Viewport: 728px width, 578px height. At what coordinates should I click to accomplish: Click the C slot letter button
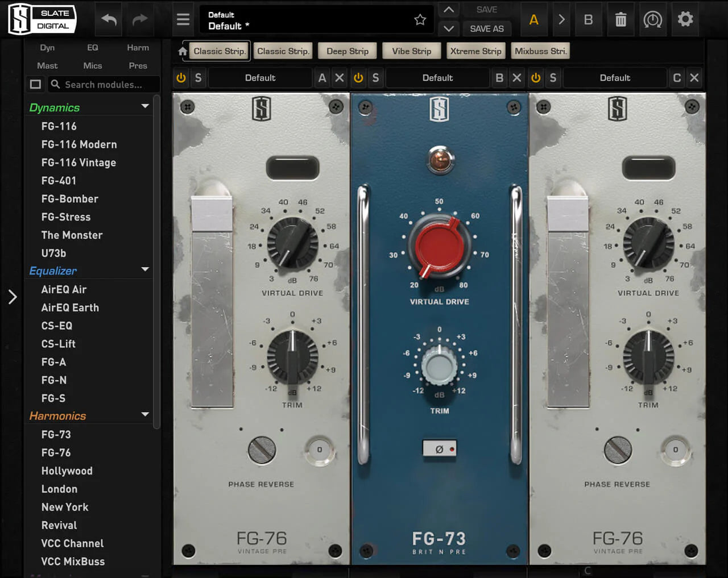[677, 78]
